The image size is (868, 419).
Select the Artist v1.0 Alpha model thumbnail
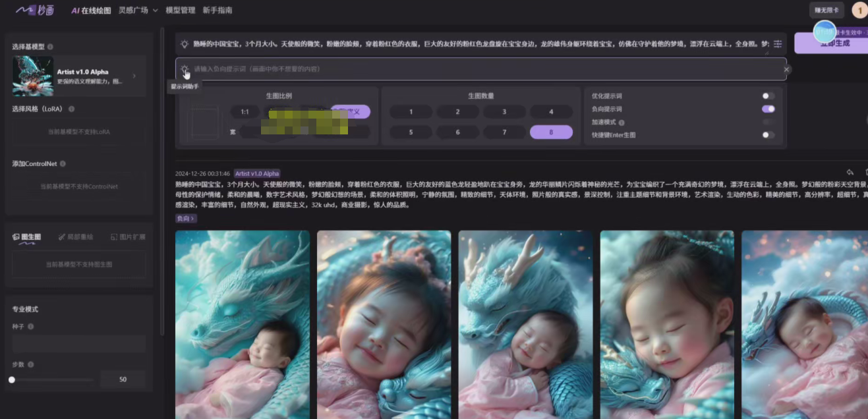(33, 76)
